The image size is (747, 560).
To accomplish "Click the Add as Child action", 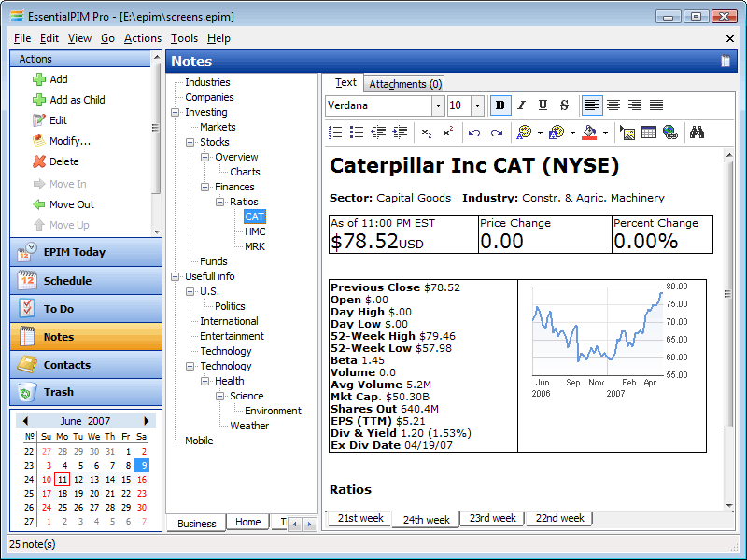I will point(77,100).
